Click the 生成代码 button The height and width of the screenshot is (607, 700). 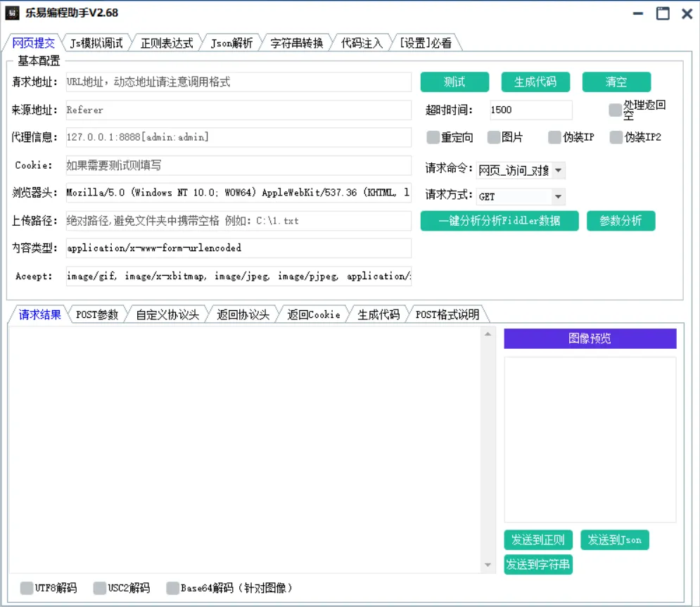535,82
